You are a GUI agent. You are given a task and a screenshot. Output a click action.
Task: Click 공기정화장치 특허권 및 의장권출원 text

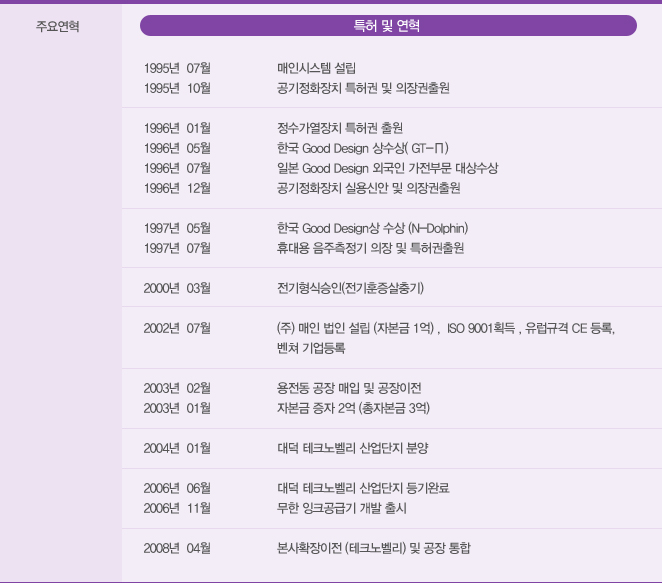pos(363,88)
